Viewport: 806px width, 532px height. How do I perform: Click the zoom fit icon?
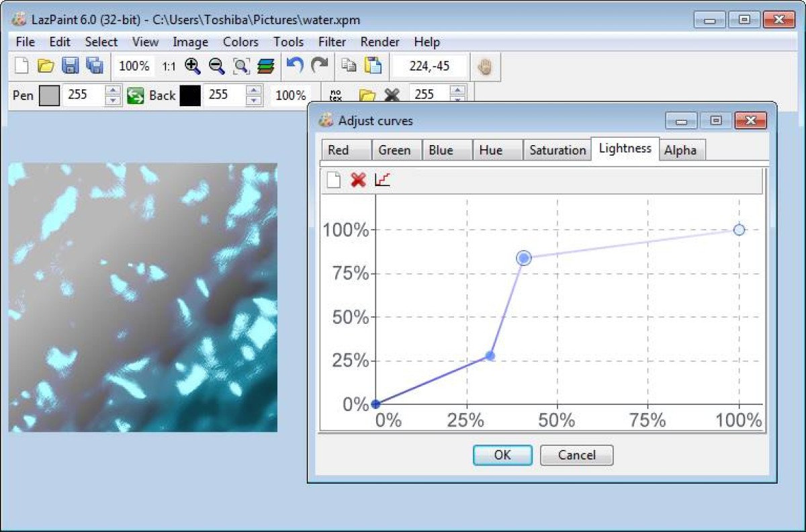pyautogui.click(x=241, y=66)
